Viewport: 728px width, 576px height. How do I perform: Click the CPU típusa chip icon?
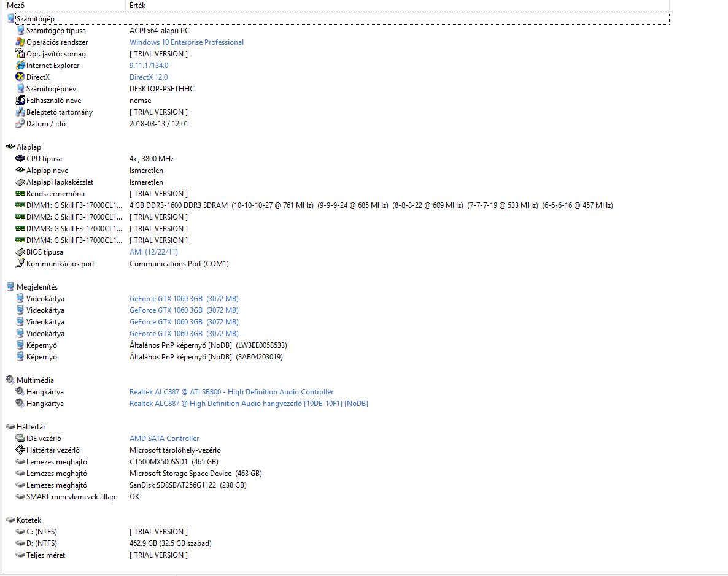pos(20,158)
